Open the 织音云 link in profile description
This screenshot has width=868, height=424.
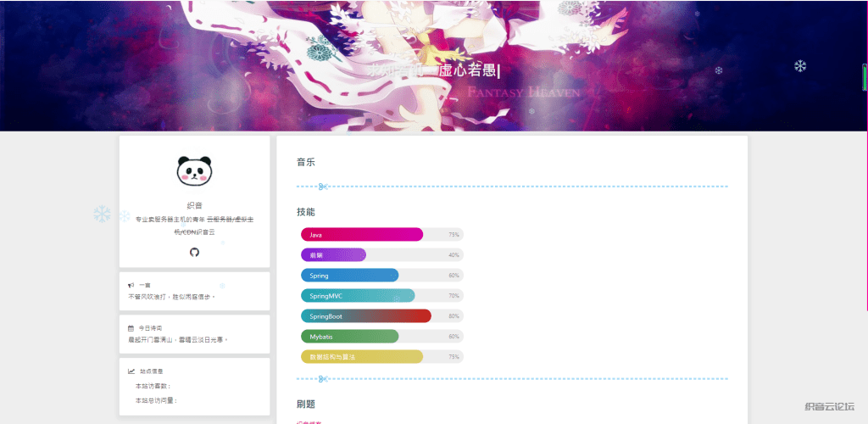pyautogui.click(x=205, y=232)
